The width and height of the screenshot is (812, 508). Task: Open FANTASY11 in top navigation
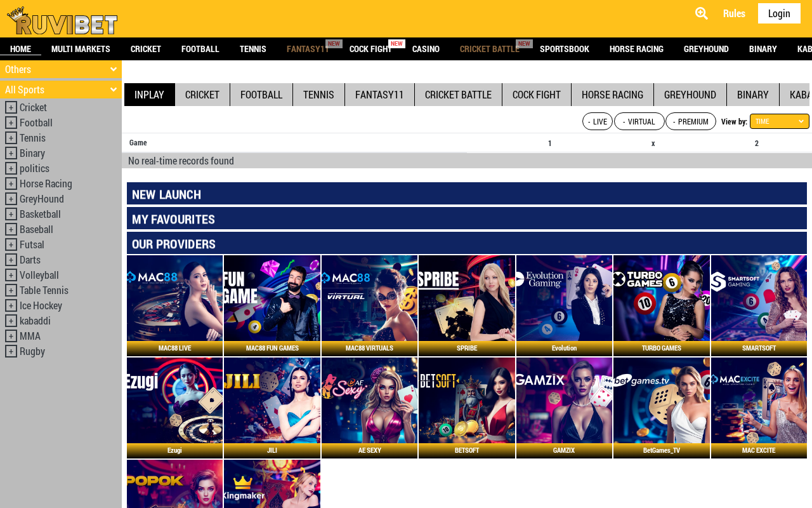point(308,49)
